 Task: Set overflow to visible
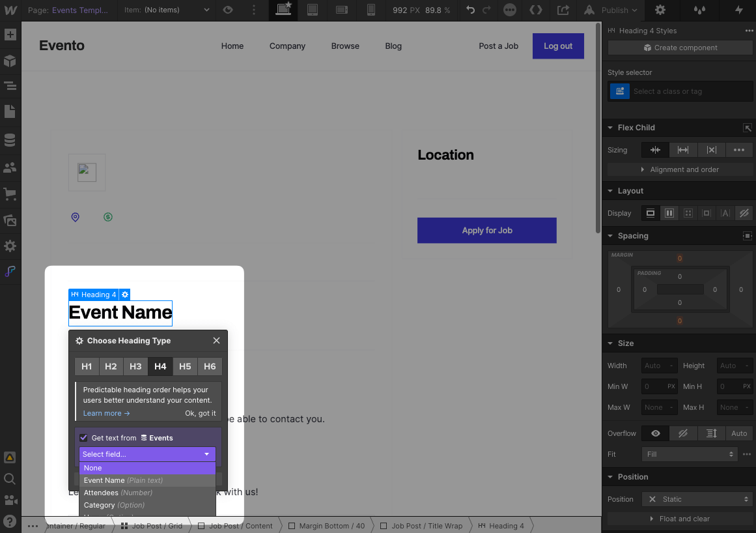[x=656, y=433]
